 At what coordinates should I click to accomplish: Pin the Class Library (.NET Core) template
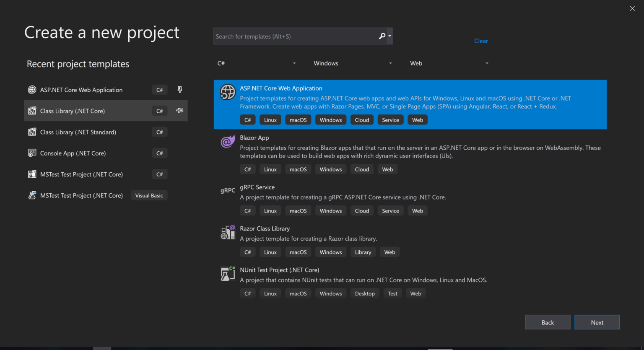179,110
